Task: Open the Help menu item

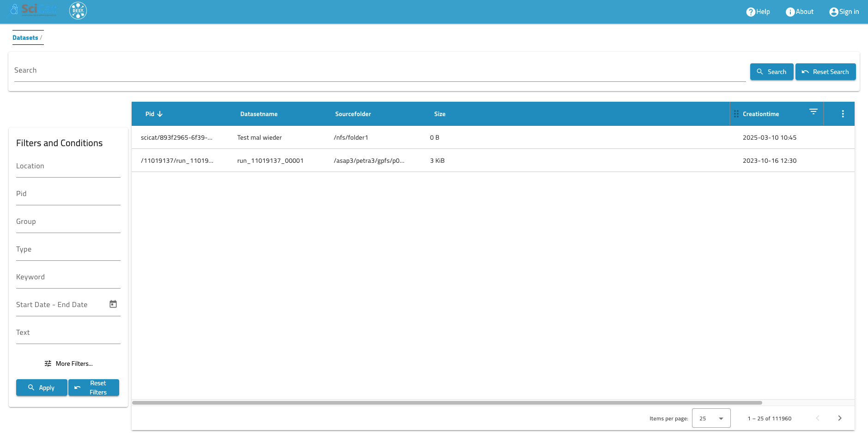Action: pyautogui.click(x=758, y=12)
